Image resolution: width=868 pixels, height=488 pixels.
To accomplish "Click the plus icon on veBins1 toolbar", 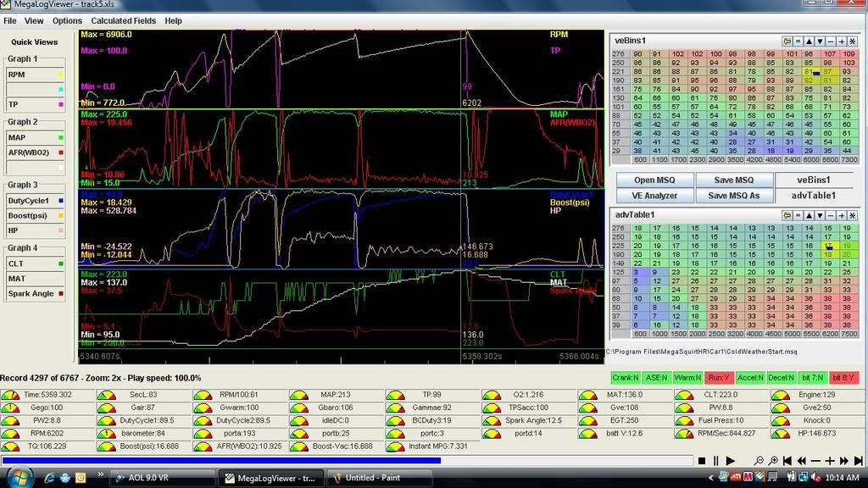I will pos(842,41).
